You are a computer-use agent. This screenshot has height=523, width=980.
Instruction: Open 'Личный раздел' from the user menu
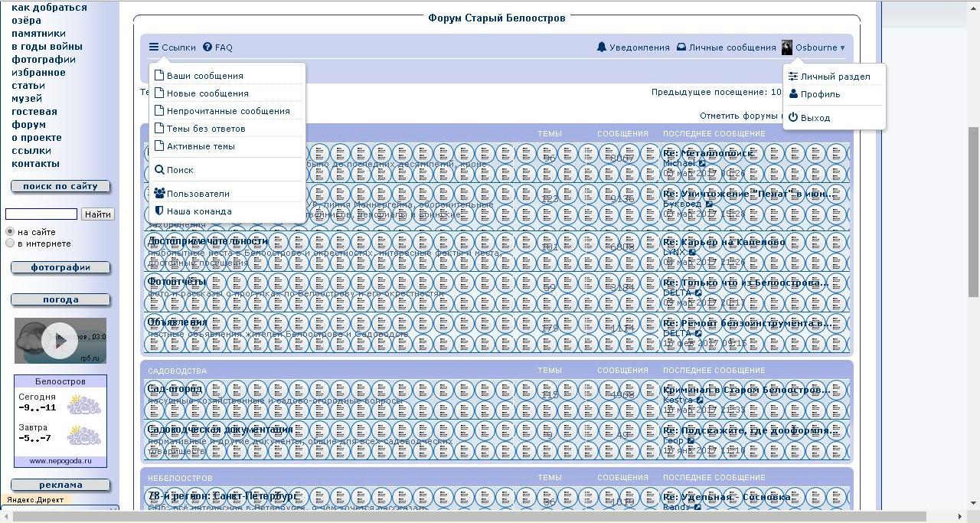[x=835, y=77]
